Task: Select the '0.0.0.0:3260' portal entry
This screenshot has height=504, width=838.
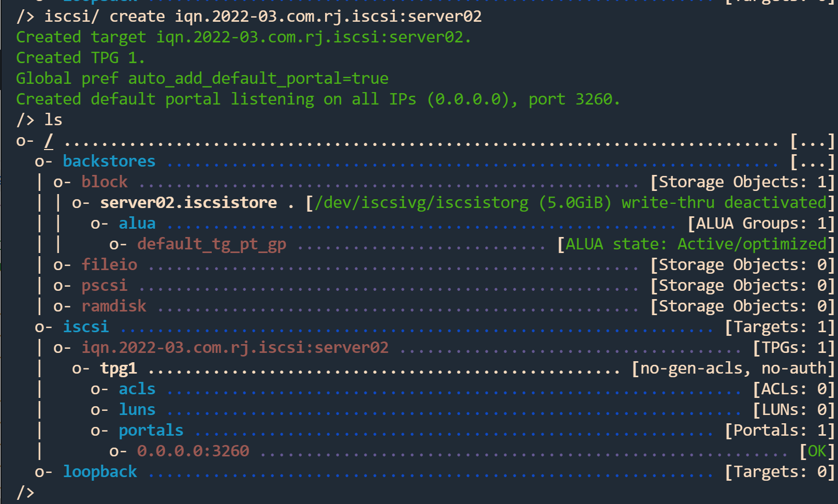Action: click(x=193, y=451)
